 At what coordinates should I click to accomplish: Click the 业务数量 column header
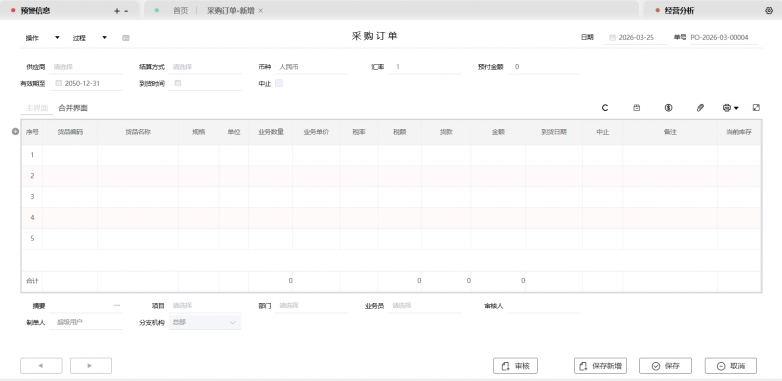(271, 132)
